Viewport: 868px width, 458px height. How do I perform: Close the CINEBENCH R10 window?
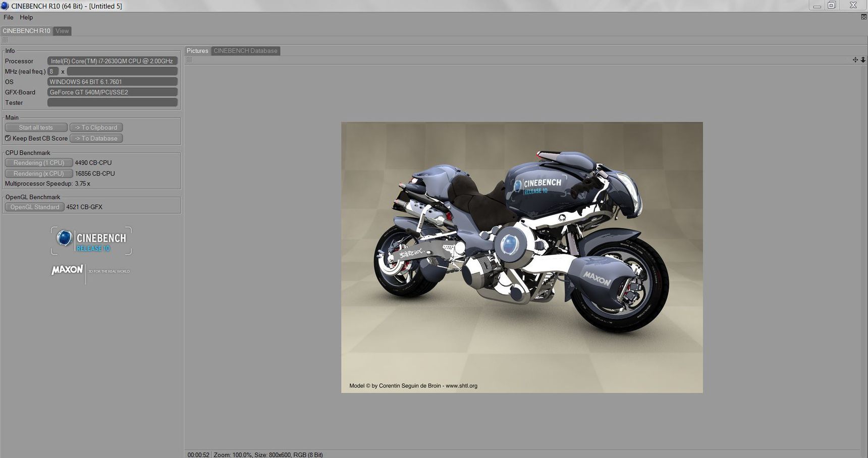pyautogui.click(x=853, y=5)
